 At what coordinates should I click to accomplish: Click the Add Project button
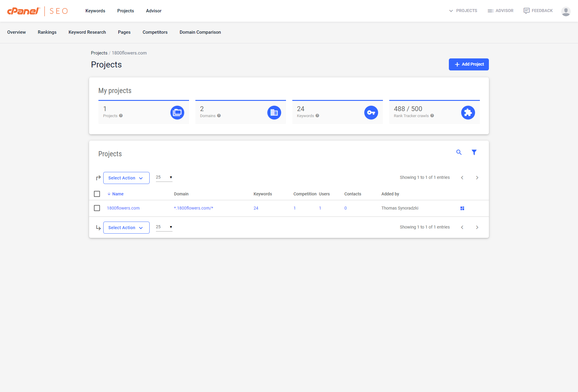click(468, 64)
